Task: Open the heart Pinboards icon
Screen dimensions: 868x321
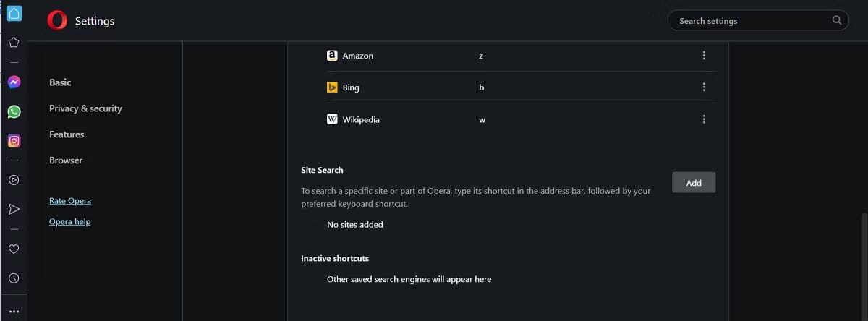Action: [x=14, y=249]
